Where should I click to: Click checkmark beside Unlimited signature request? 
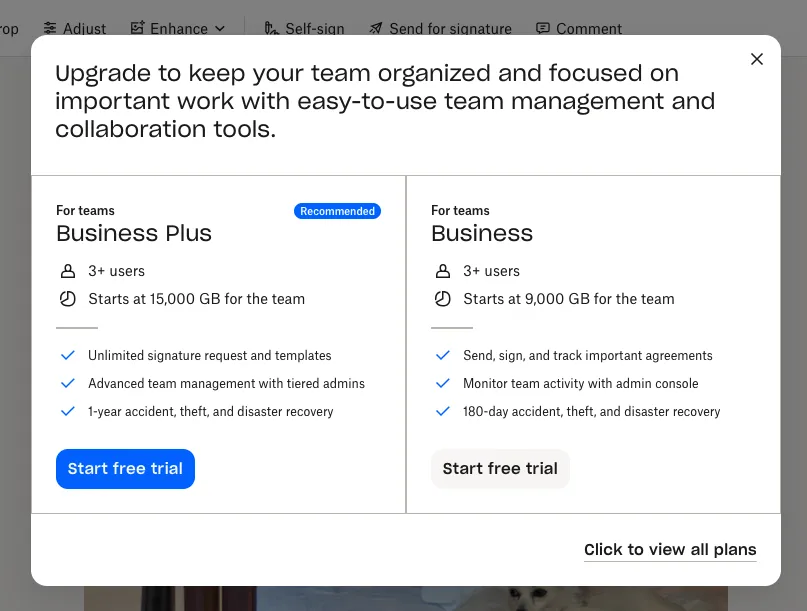click(68, 355)
